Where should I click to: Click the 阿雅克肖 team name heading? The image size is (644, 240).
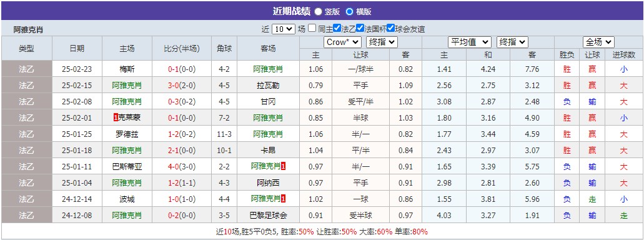tap(28, 29)
